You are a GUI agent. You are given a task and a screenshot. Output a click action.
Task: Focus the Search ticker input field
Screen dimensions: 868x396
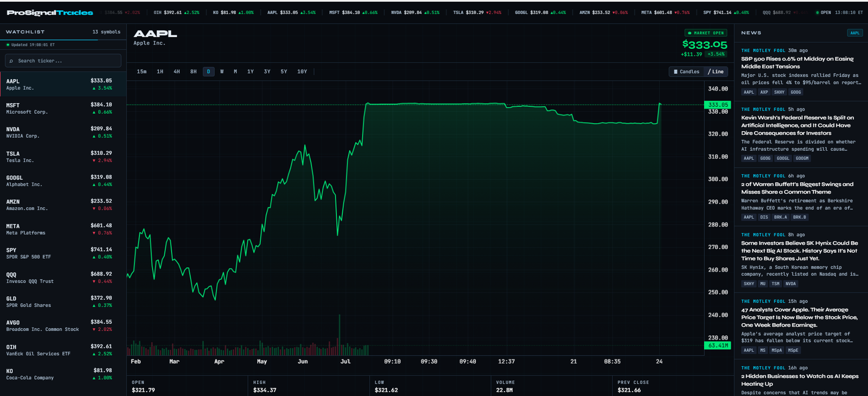tap(63, 61)
